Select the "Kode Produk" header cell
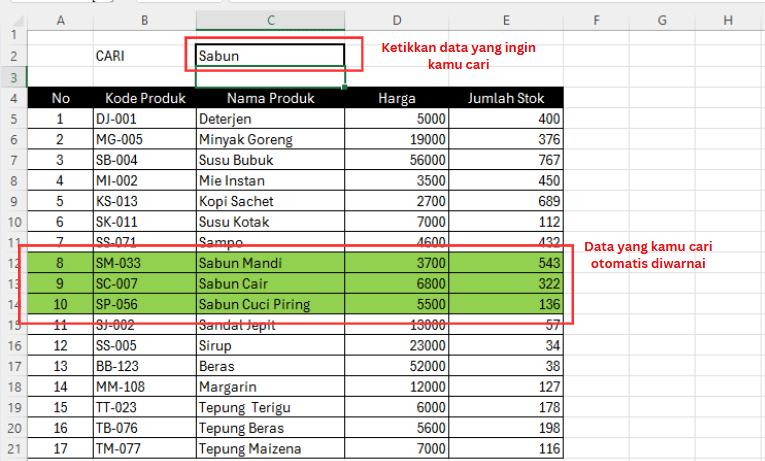The width and height of the screenshot is (765, 461). pyautogui.click(x=144, y=98)
